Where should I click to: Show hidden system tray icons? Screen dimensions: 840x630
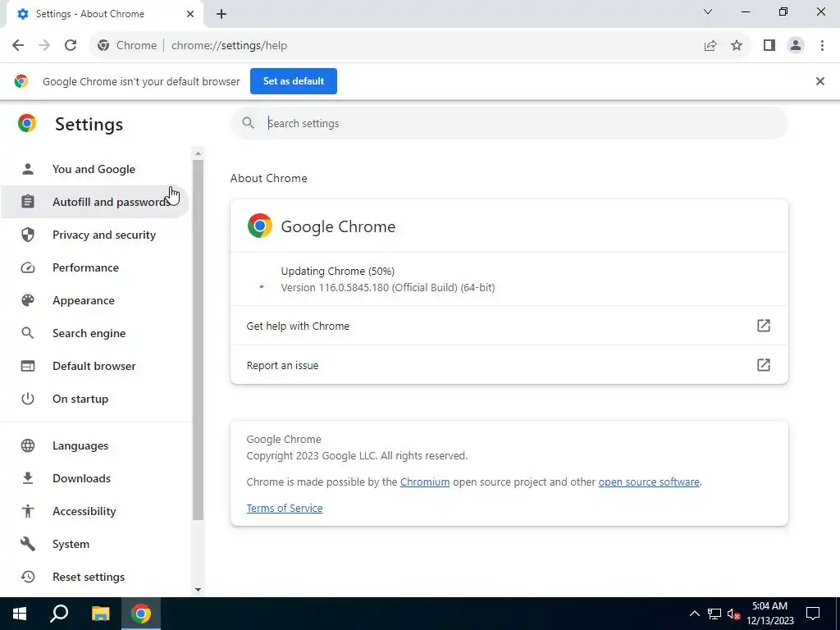(694, 614)
